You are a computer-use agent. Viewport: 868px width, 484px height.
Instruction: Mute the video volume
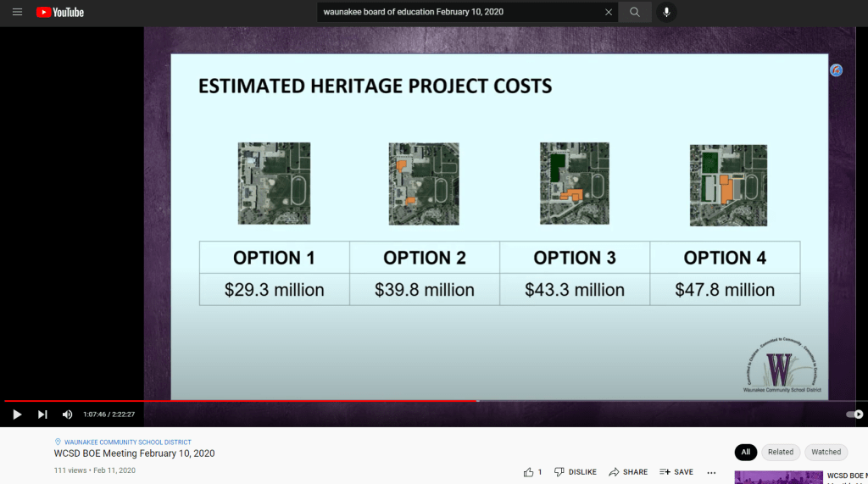(x=68, y=414)
